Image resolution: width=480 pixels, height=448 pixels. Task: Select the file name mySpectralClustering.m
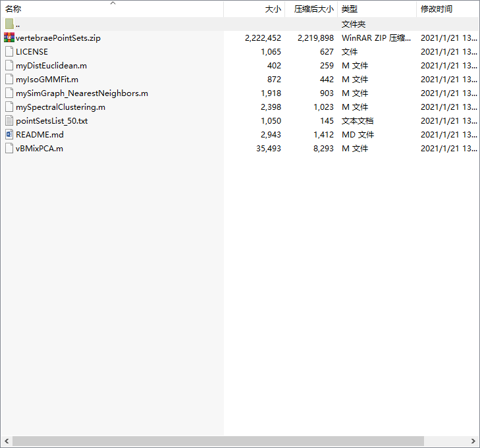pos(61,107)
